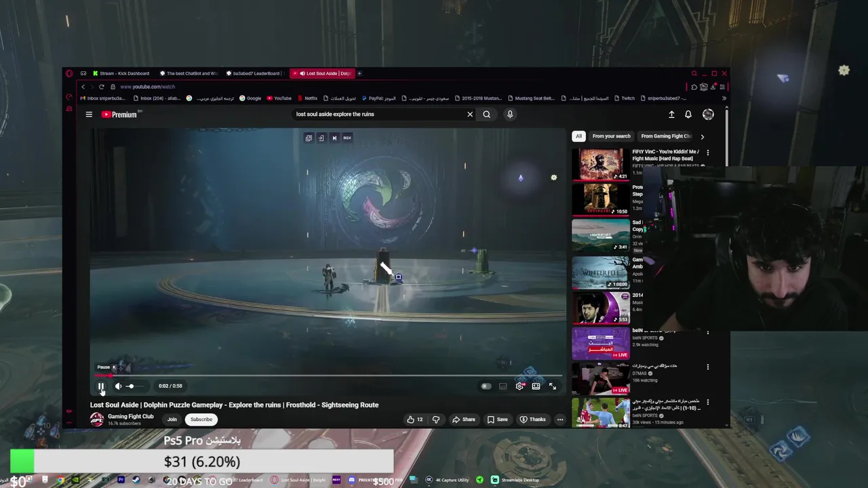Screen dimensions: 868x488
Task: Like the video thumbs up
Action: (414, 420)
